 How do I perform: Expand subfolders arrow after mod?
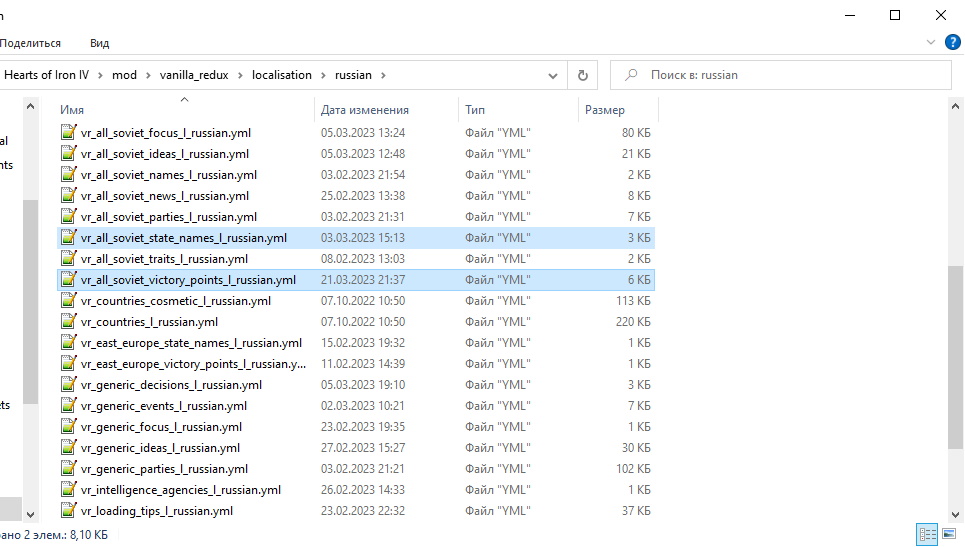pos(148,75)
